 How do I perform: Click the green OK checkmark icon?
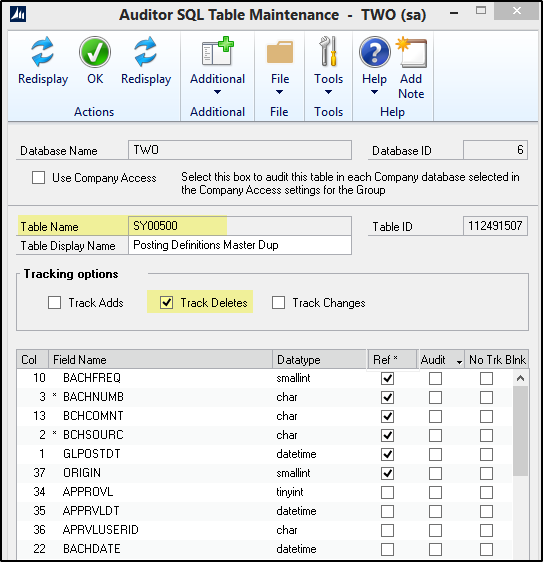95,52
